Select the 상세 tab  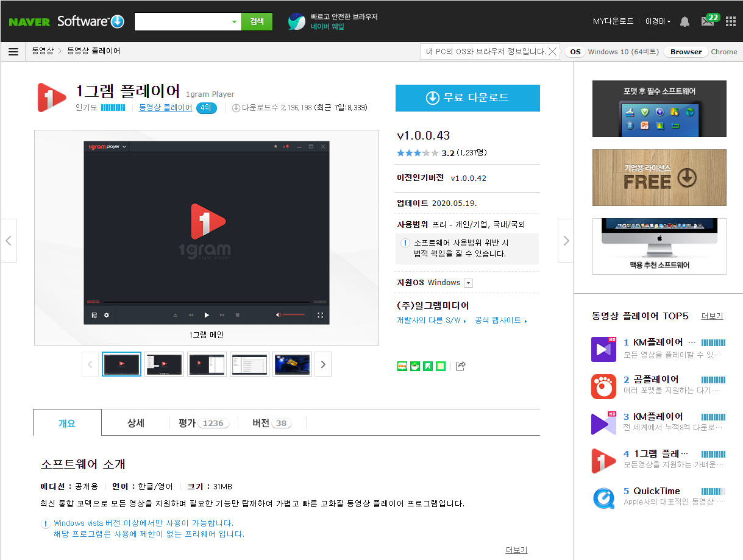[136, 423]
